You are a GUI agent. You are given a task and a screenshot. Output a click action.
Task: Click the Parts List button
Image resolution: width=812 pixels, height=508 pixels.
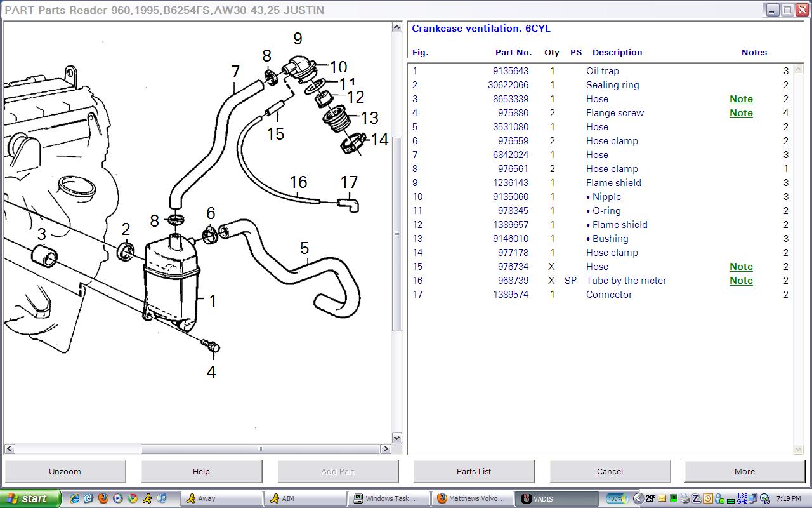click(474, 471)
